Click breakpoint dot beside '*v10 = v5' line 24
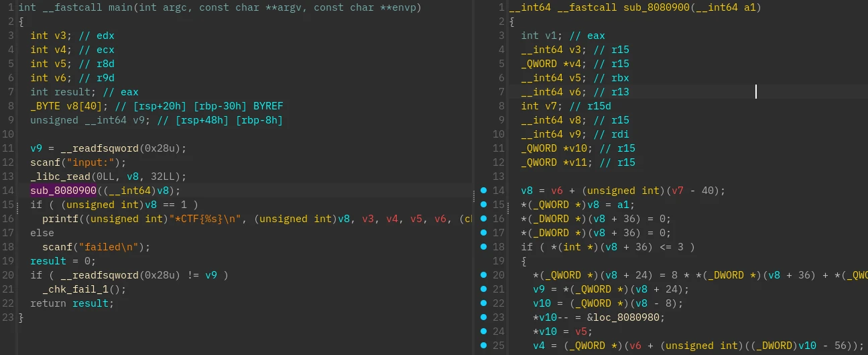Image resolution: width=868 pixels, height=355 pixels. click(483, 332)
